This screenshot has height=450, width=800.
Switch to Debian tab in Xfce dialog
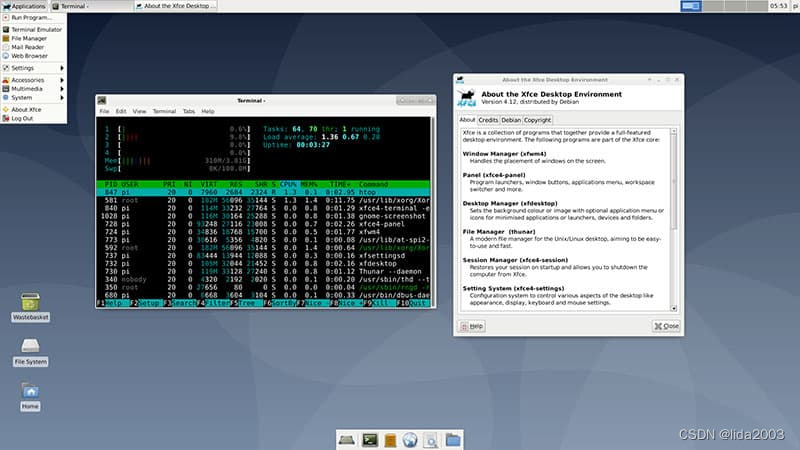(511, 120)
